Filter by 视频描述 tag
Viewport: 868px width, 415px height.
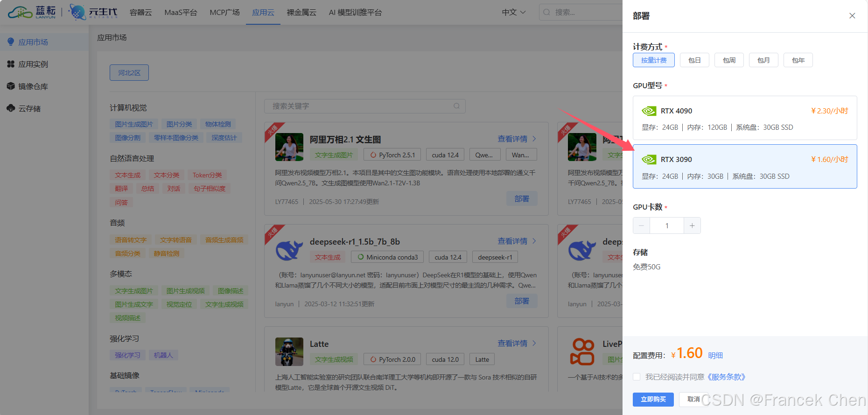point(128,318)
